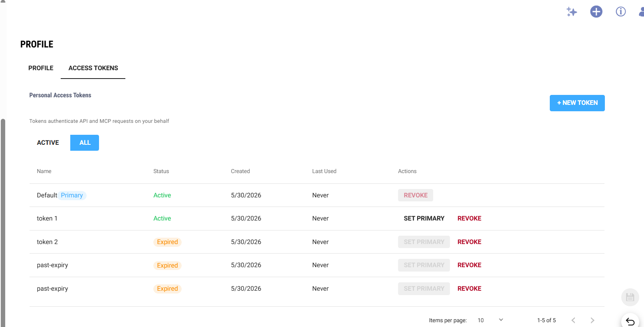This screenshot has height=327, width=644.
Task: Revoke the Default primary token
Action: point(416,195)
